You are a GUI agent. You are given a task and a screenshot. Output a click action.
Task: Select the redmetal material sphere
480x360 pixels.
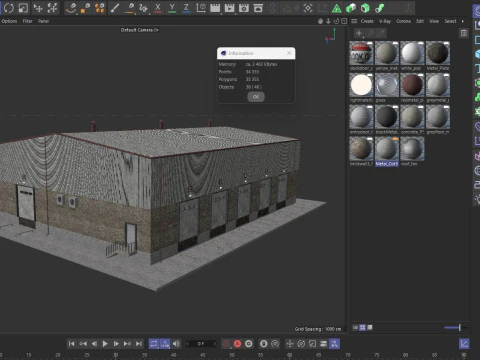point(412,85)
